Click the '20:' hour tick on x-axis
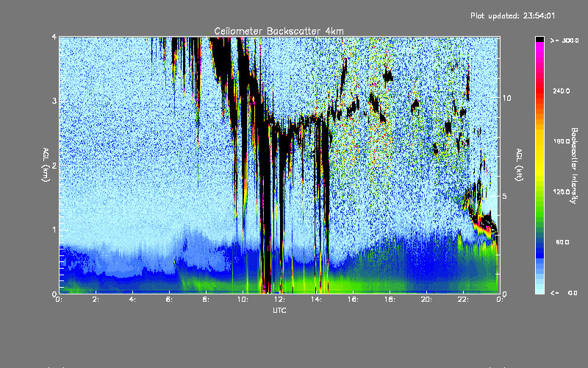Image resolution: width=588 pixels, height=368 pixels. tap(426, 300)
